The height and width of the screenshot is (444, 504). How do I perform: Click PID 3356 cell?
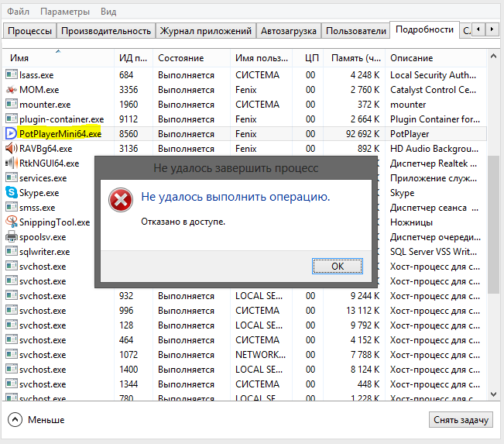point(129,90)
